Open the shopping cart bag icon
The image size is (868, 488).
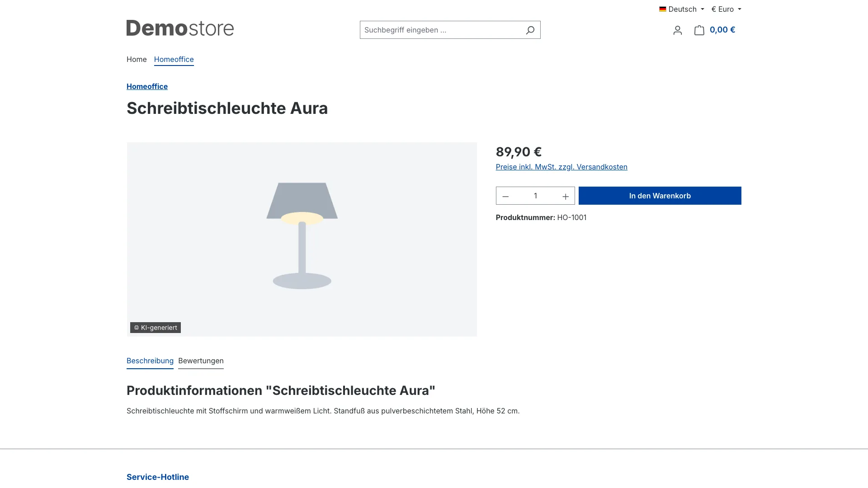699,30
